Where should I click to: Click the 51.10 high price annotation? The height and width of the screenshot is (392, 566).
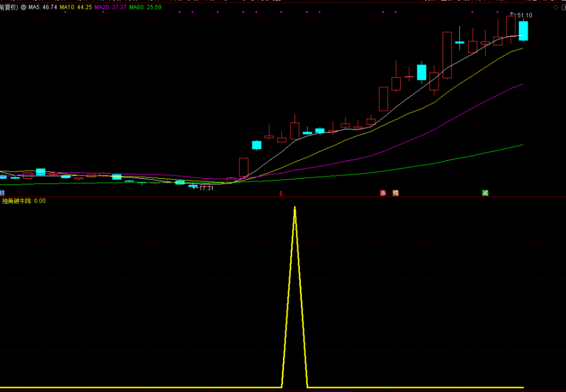pyautogui.click(x=524, y=16)
